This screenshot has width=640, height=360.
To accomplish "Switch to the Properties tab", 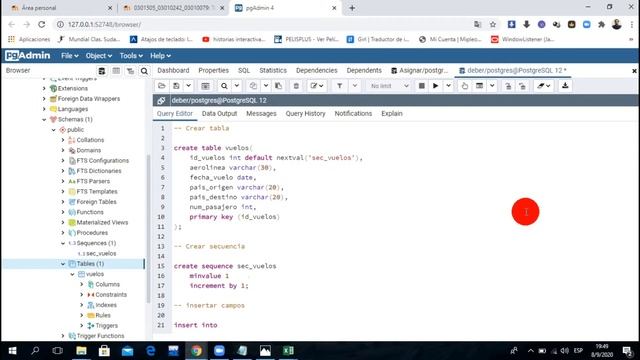I will [213, 71].
